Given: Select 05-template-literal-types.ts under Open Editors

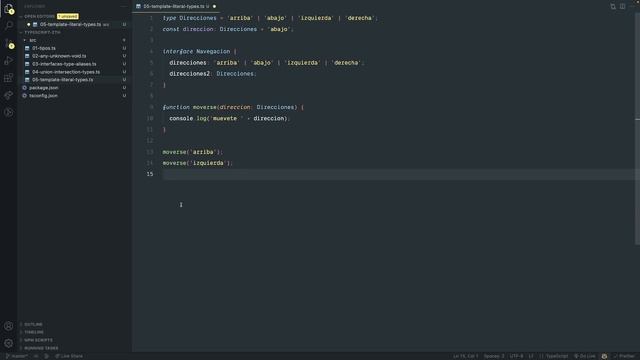Looking at the screenshot, I should (x=70, y=24).
